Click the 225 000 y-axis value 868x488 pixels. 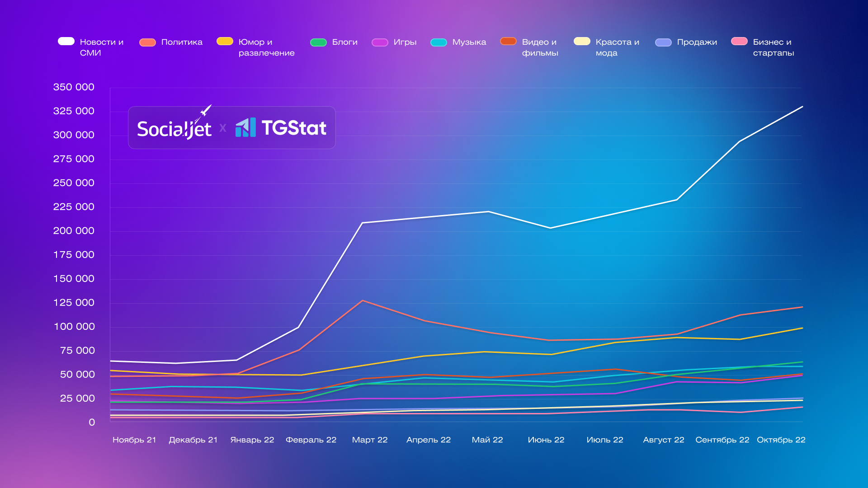click(x=74, y=206)
